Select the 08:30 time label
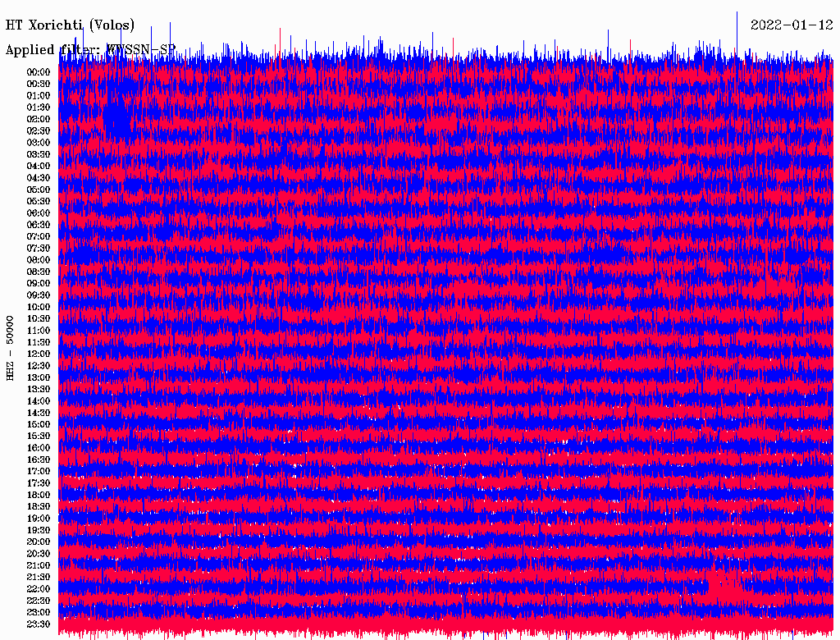 [x=39, y=272]
